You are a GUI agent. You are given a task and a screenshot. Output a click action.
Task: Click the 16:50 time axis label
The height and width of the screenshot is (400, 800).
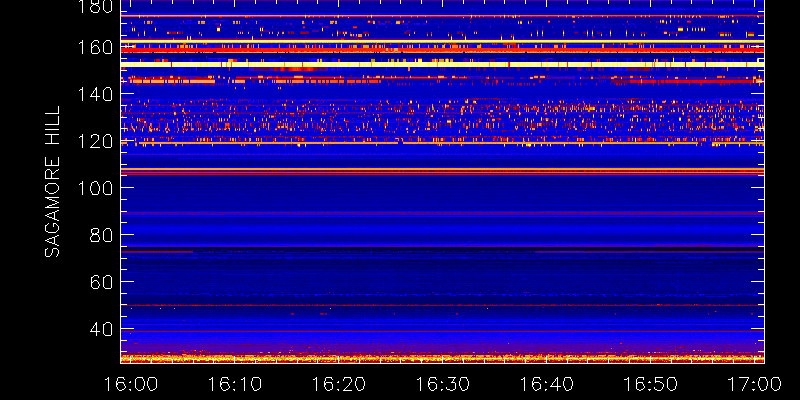pyautogui.click(x=652, y=384)
